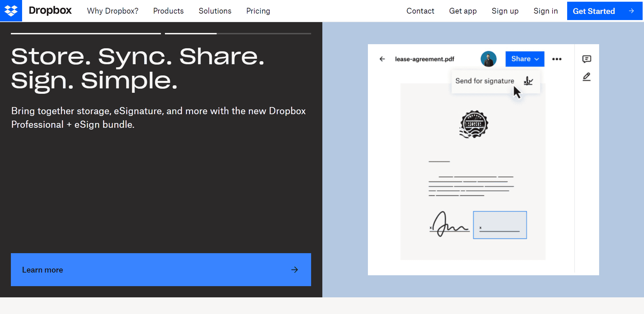The height and width of the screenshot is (314, 644).
Task: Open the comments icon in the sidebar
Action: pos(587,59)
